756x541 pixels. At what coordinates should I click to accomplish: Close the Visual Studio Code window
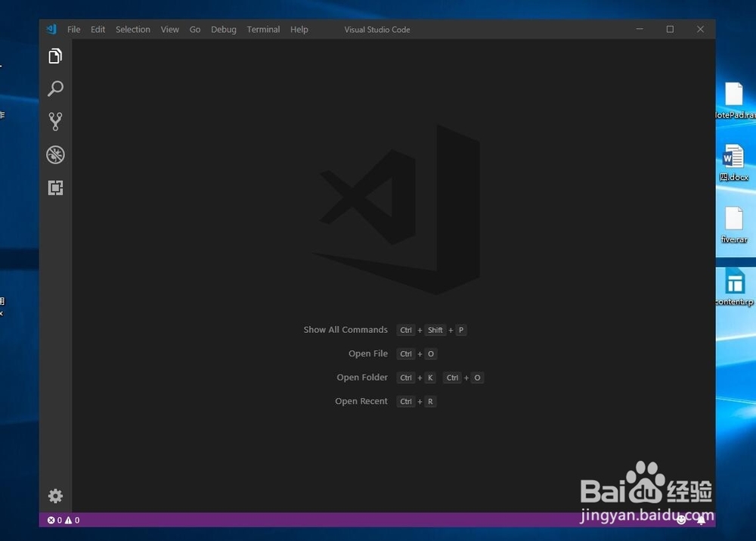[701, 29]
